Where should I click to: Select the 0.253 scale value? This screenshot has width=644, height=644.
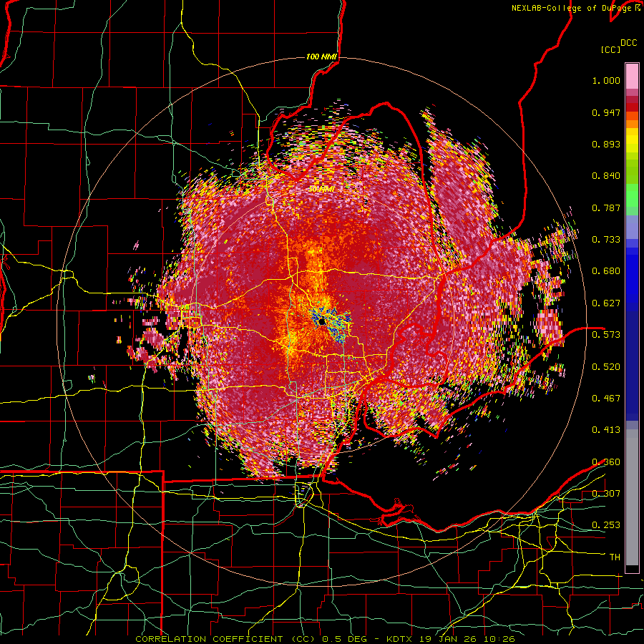(606, 525)
